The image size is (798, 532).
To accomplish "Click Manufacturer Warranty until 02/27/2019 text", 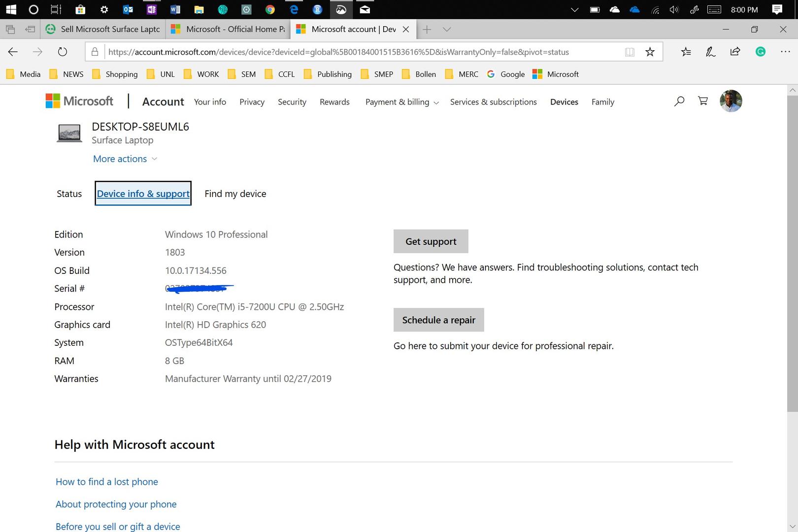I will (x=248, y=379).
